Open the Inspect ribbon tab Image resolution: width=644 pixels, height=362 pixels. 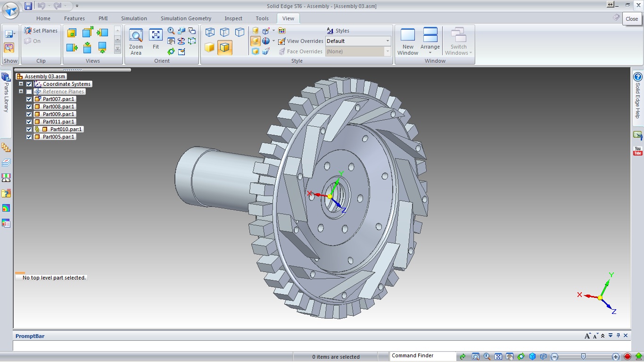point(233,18)
